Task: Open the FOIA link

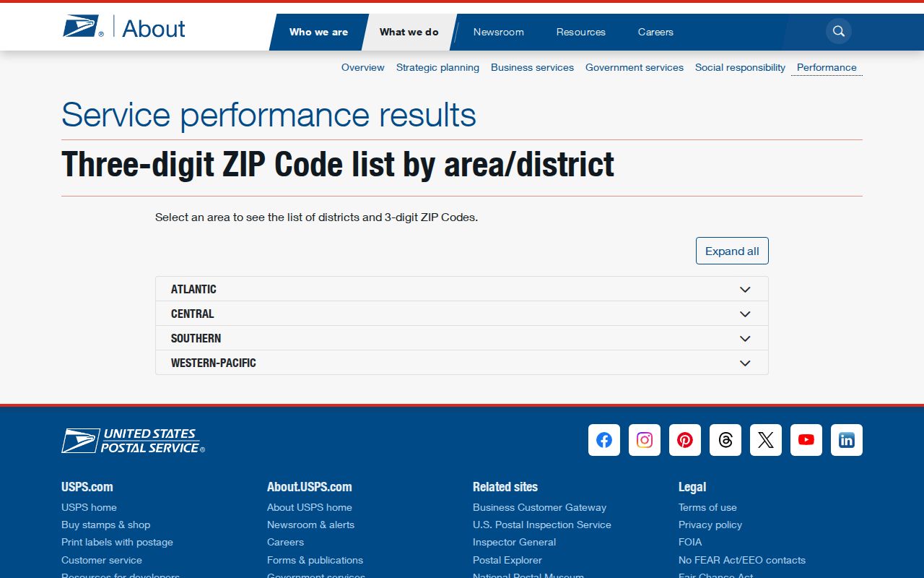Action: tap(690, 542)
